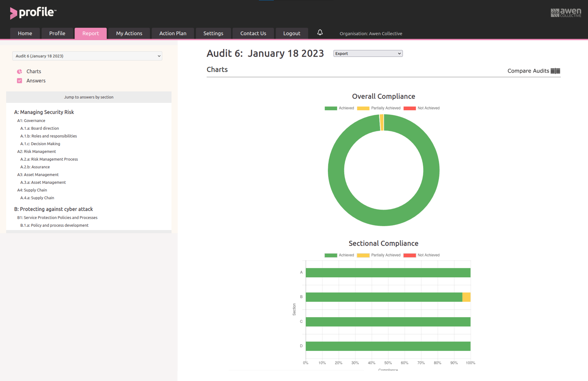Click the Awen Collective logo

[x=566, y=13]
